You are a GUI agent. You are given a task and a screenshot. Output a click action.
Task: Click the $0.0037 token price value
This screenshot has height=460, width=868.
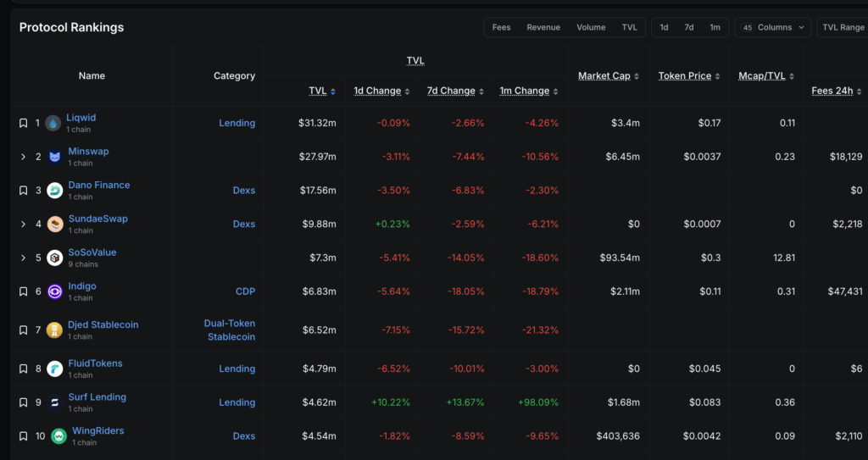pos(702,157)
